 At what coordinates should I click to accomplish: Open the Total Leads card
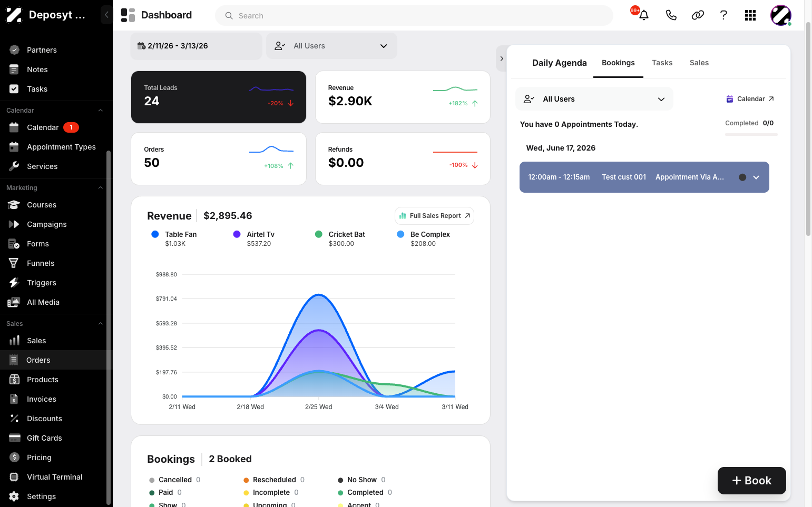(x=219, y=97)
